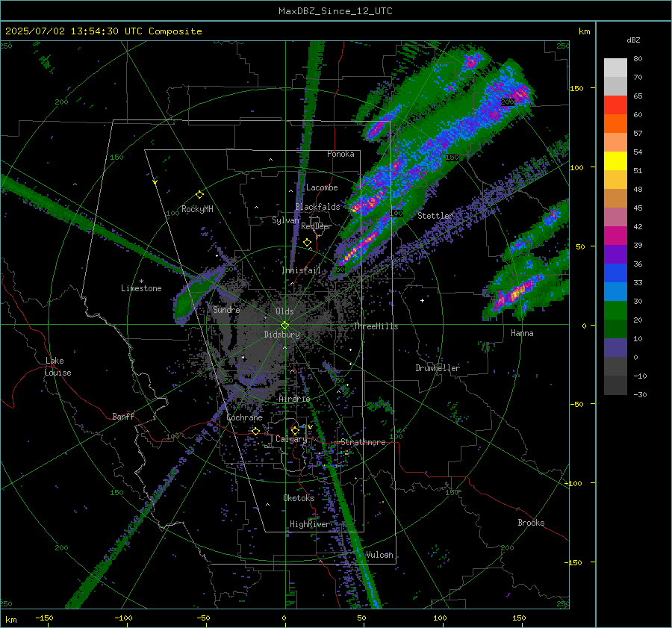Click the yellow diamond marker above Calgary
The image size is (672, 628).
click(x=295, y=430)
